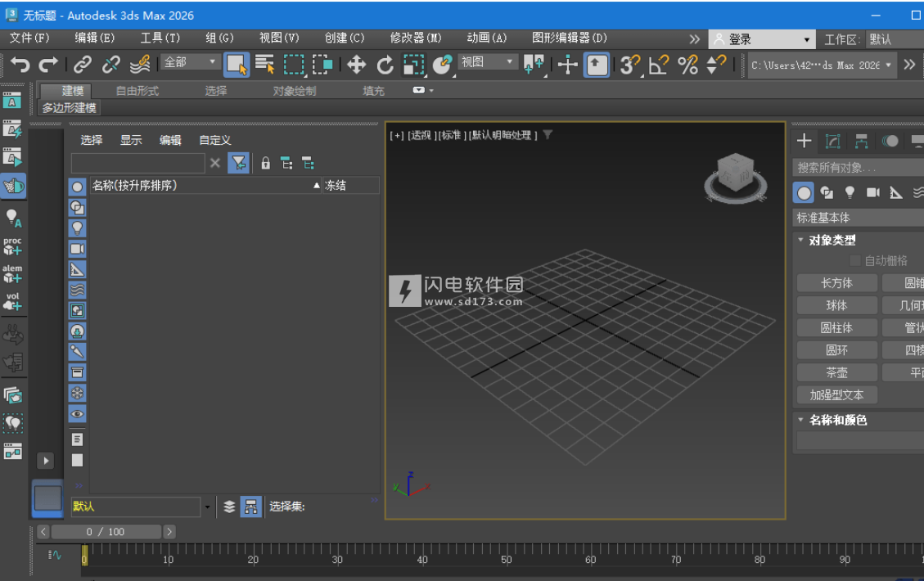Viewport: 924px width, 581px height.
Task: Open the Modify tab in the command panel
Action: pyautogui.click(x=833, y=142)
